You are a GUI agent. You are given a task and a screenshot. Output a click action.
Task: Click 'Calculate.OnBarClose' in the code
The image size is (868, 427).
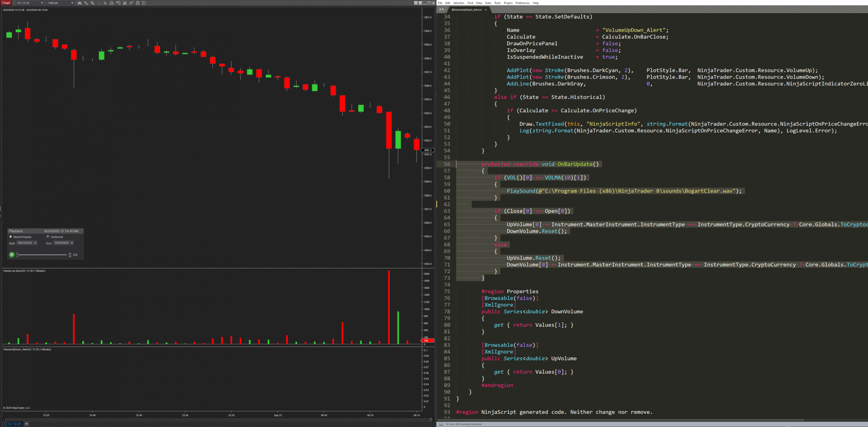(x=633, y=37)
